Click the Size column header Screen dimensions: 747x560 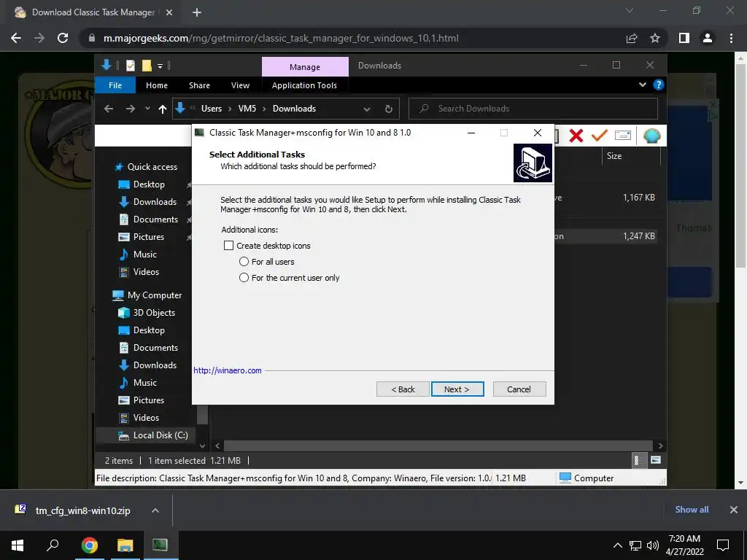tap(614, 156)
